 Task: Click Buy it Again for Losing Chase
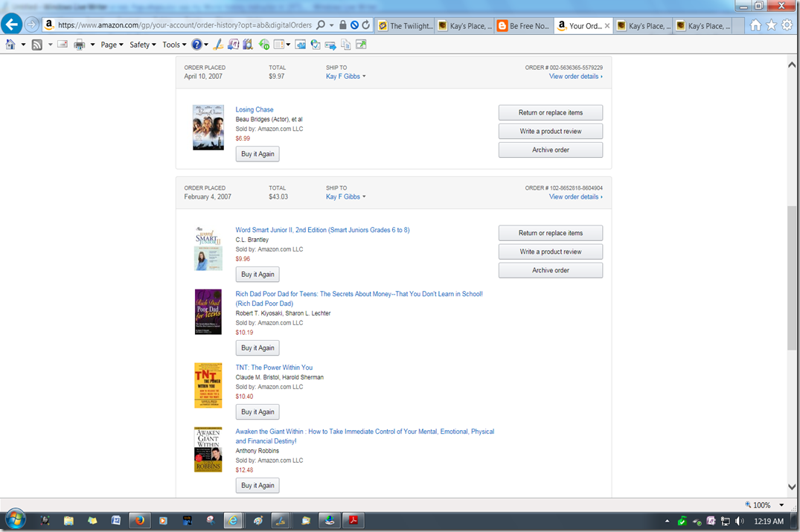pos(257,154)
